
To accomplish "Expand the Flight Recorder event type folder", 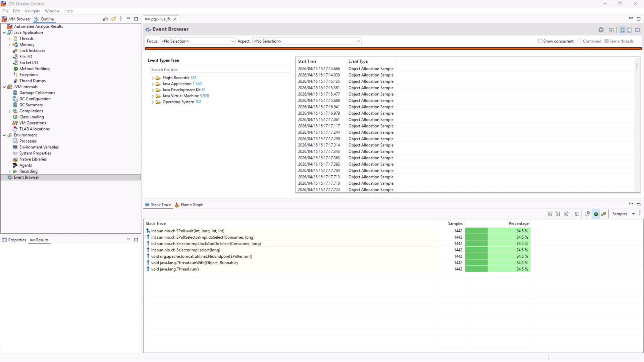I will click(153, 78).
